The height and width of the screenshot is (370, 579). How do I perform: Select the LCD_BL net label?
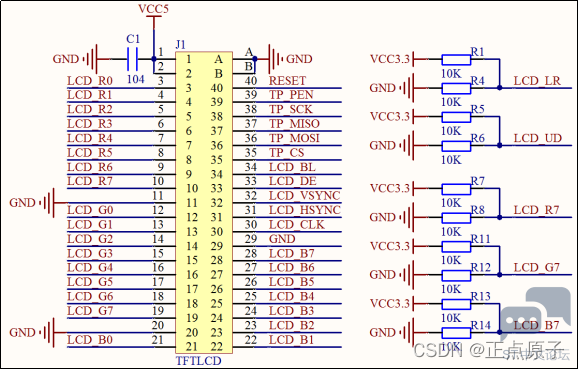click(x=292, y=167)
